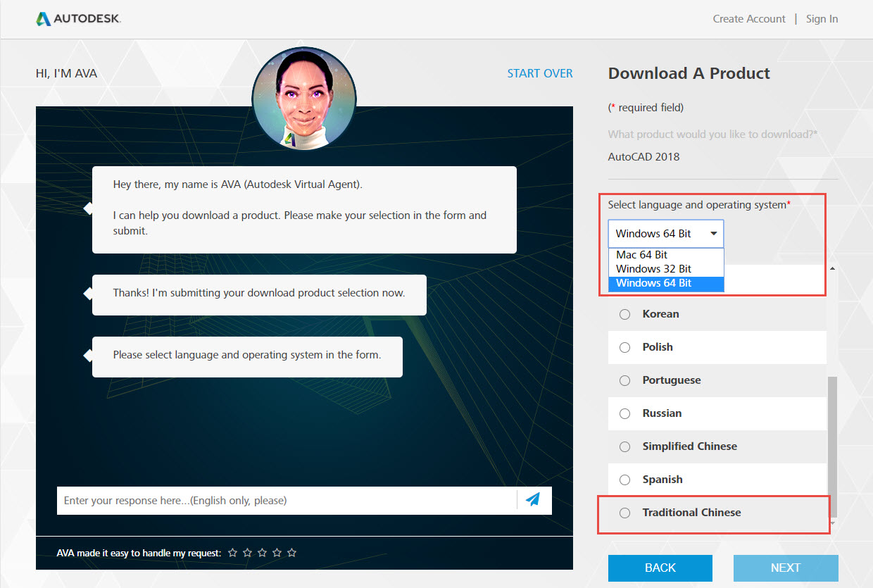Select Russian as the language
873x588 pixels.
(717, 413)
